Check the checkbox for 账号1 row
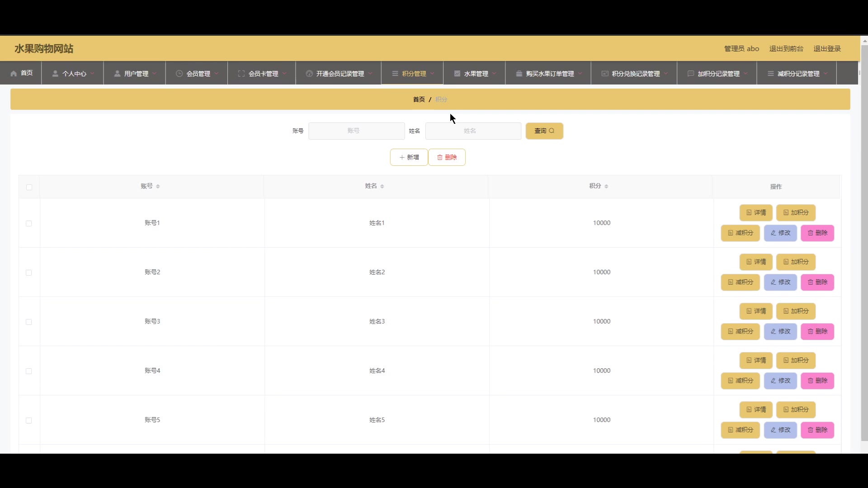 [x=29, y=223]
